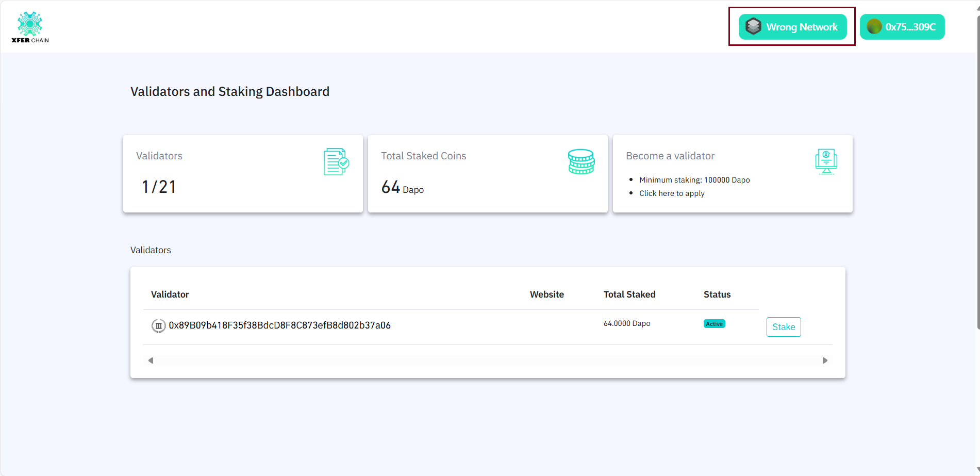Click the medal icon beside the validator address
980x476 pixels.
click(158, 325)
